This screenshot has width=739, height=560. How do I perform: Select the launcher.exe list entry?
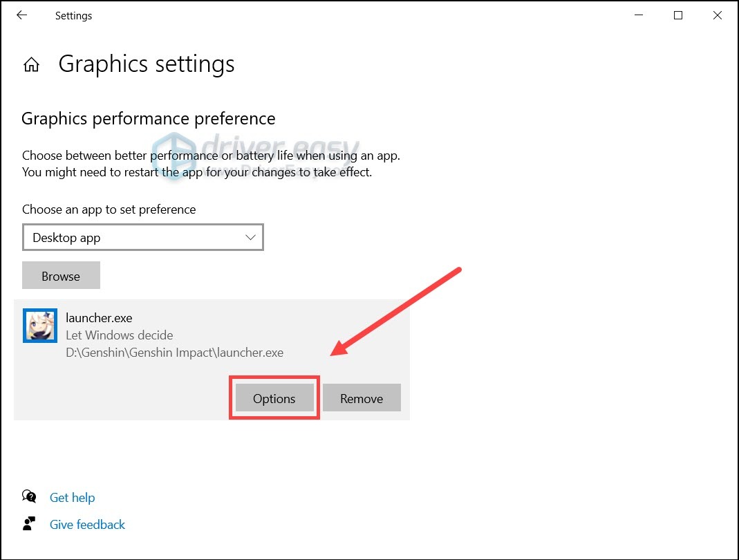coord(207,335)
